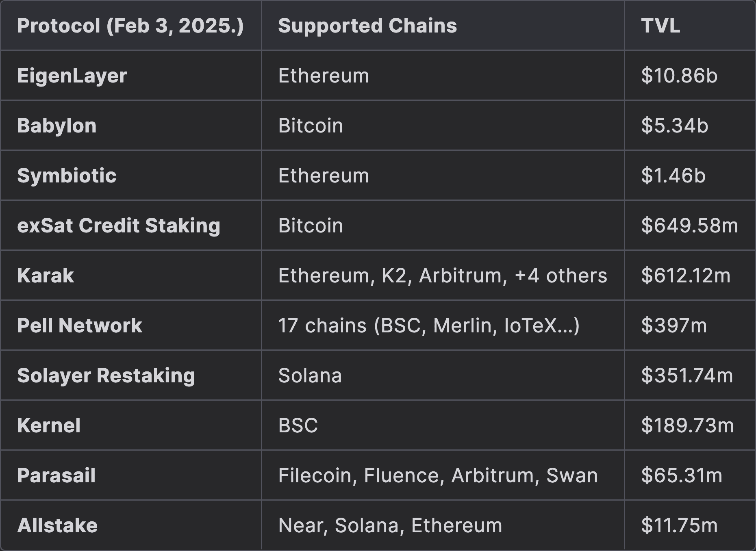Viewport: 756px width, 551px height.
Task: Click Parasail's Filecoin, Fluence chains cell
Action: pyautogui.click(x=438, y=476)
